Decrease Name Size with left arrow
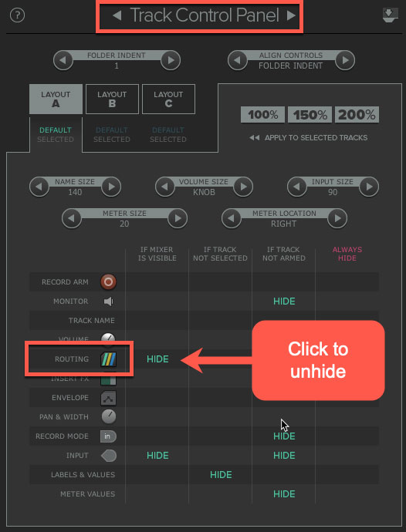406x532 pixels. click(x=39, y=187)
